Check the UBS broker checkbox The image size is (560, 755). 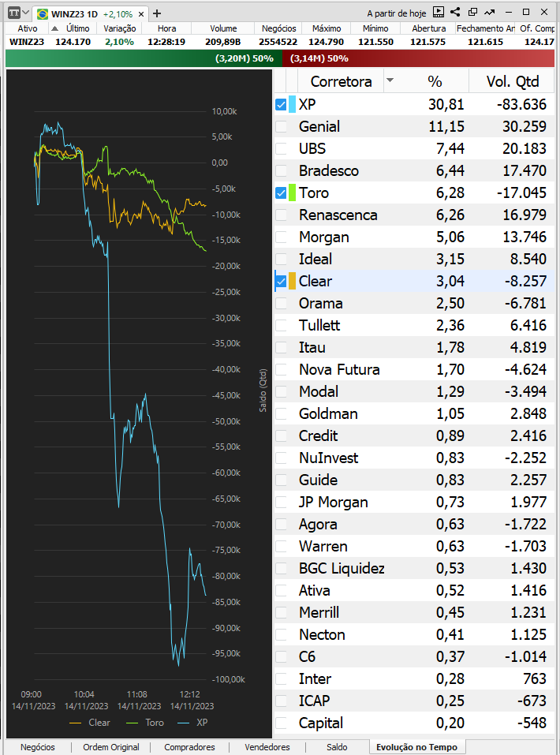pyautogui.click(x=281, y=149)
